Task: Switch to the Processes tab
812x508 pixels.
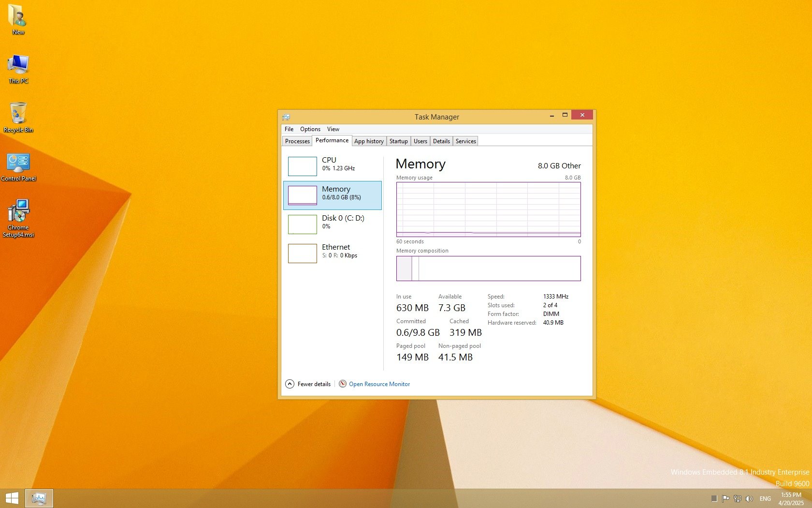Action: pyautogui.click(x=297, y=141)
